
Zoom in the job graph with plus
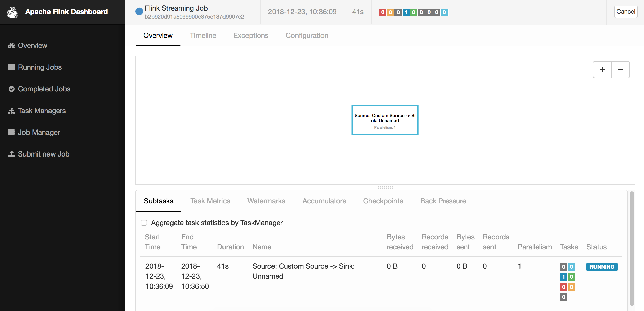point(602,69)
